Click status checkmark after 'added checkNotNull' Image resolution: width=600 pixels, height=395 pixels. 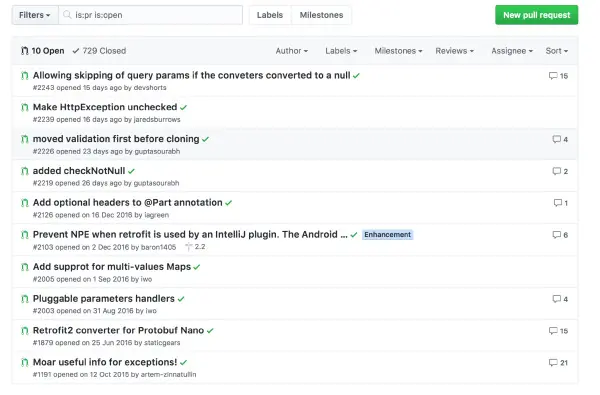coord(132,171)
